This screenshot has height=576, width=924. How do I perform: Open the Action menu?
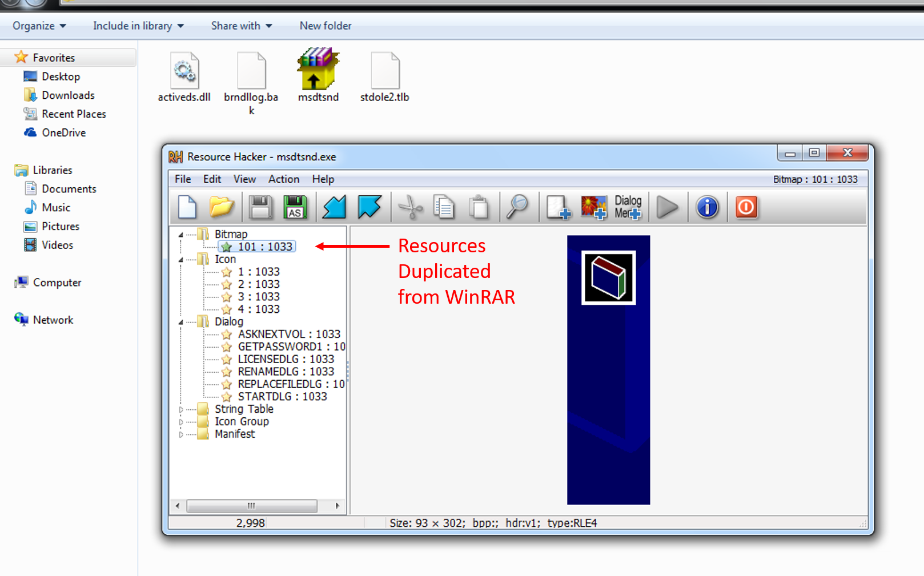coord(284,179)
